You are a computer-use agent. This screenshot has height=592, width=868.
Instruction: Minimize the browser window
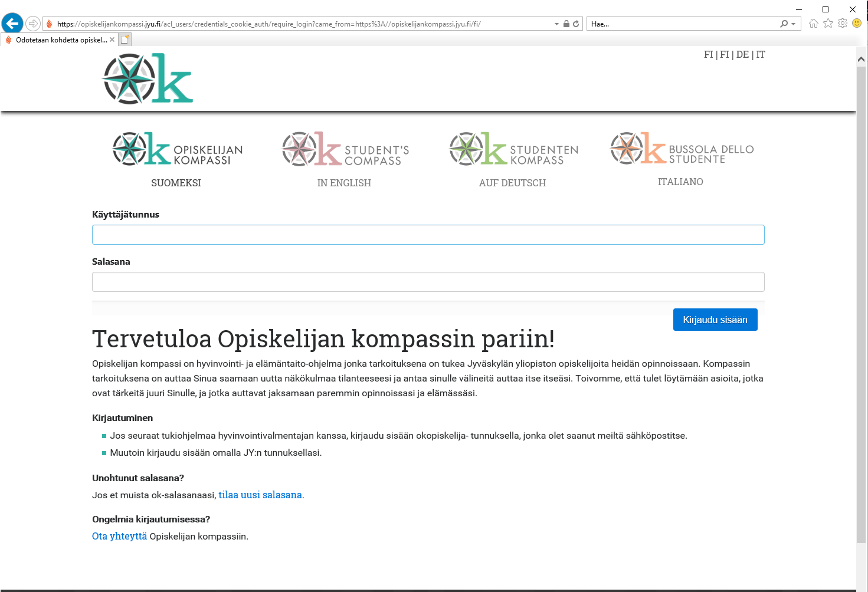click(x=799, y=9)
